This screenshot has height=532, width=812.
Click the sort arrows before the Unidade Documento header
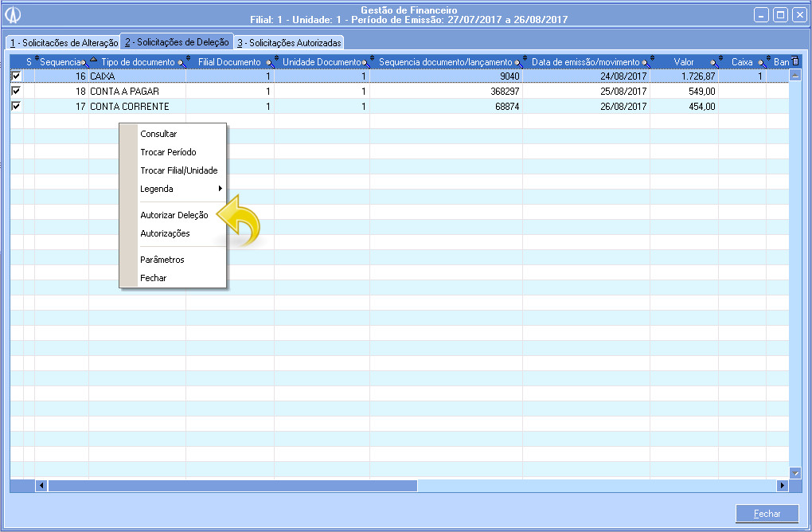(x=276, y=58)
